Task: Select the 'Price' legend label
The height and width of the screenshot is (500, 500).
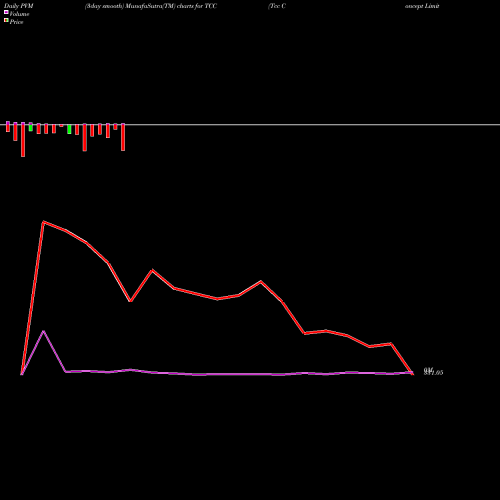Action: tap(16, 22)
